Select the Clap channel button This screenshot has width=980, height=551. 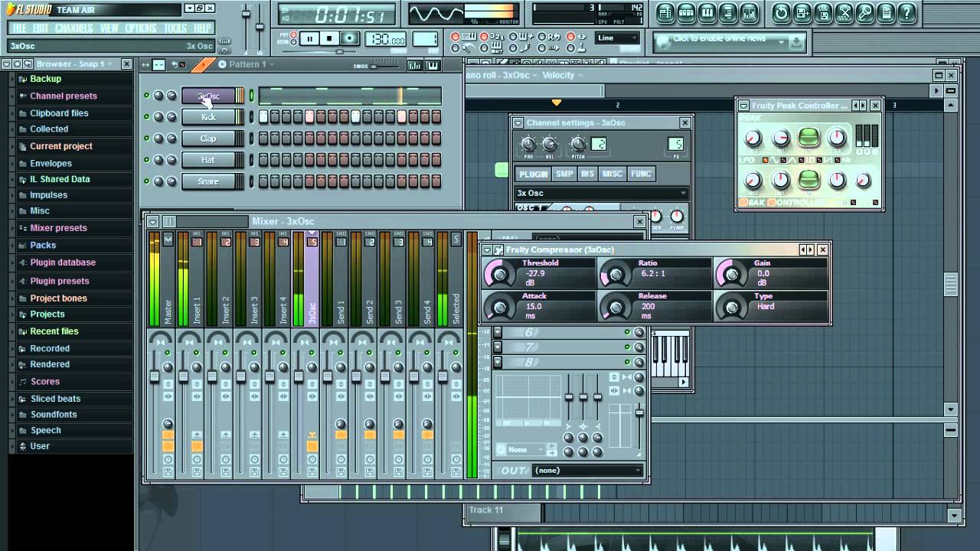(208, 139)
